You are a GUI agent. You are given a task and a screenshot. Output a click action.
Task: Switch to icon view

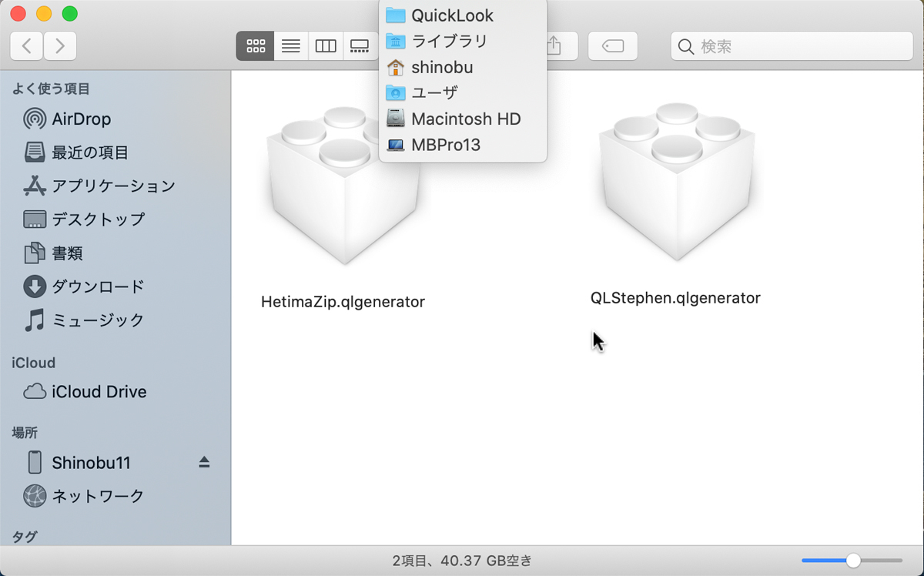(x=255, y=46)
